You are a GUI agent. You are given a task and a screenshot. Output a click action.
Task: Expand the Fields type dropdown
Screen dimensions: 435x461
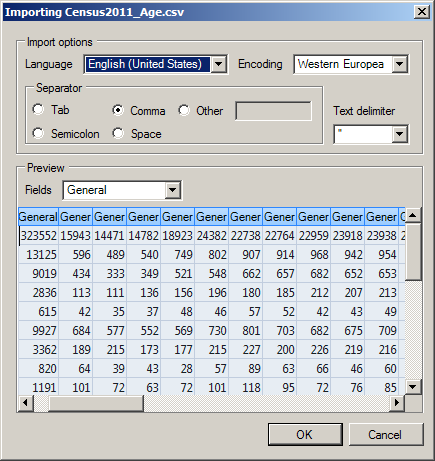173,190
